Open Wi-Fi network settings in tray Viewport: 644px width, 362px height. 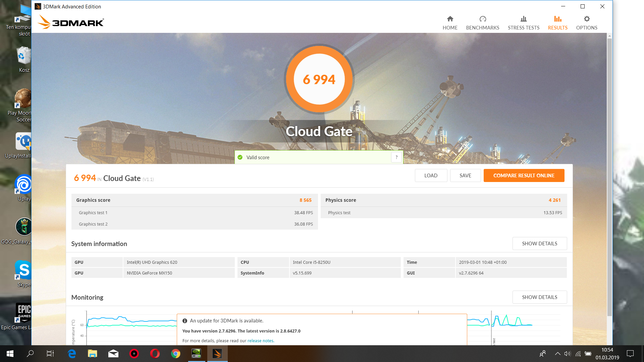[x=578, y=354]
